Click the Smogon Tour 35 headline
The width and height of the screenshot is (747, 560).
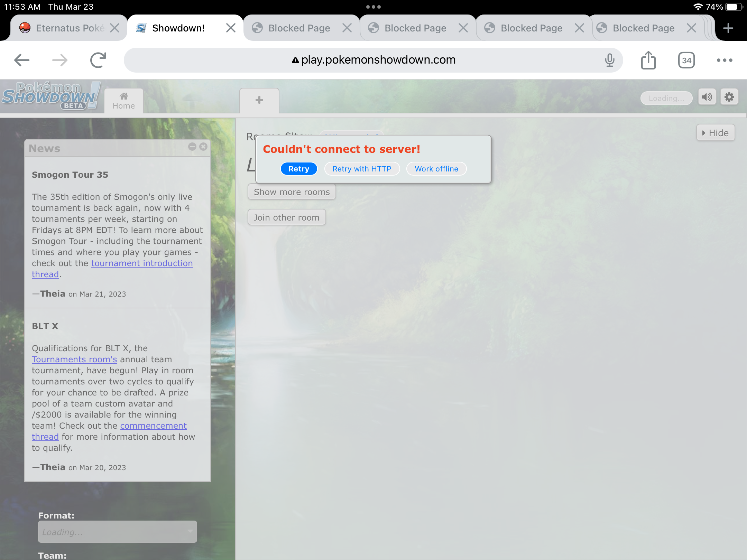(x=70, y=175)
